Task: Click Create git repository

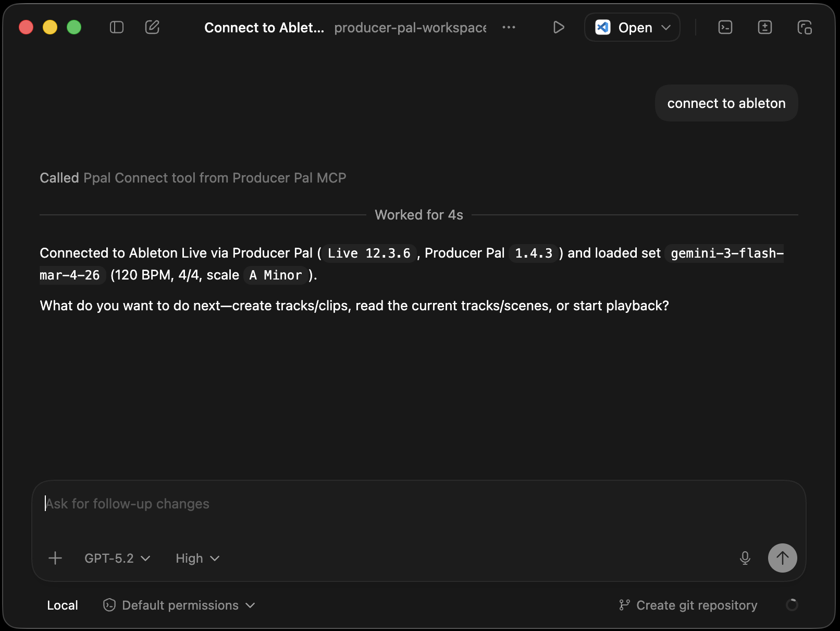Action: pyautogui.click(x=697, y=605)
